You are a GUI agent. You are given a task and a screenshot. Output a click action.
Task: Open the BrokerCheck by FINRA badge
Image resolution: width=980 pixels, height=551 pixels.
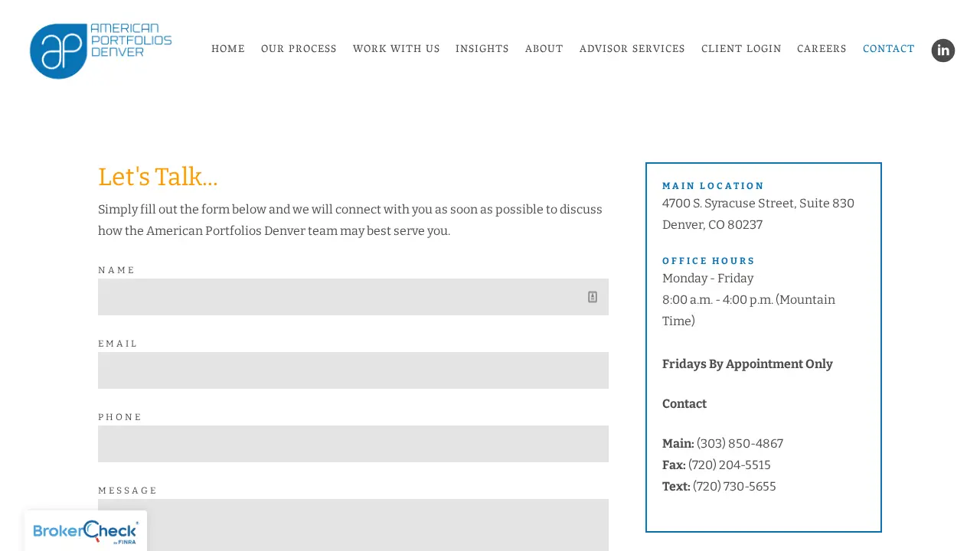tap(86, 531)
